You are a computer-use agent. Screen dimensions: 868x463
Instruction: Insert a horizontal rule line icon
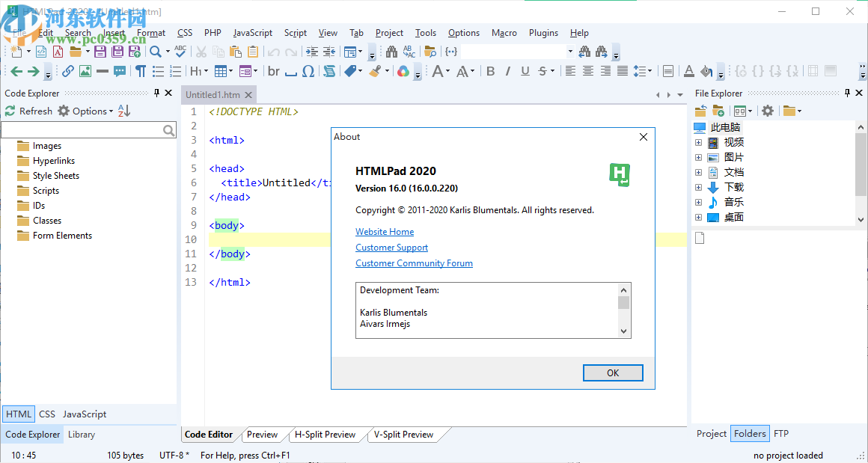tap(102, 71)
